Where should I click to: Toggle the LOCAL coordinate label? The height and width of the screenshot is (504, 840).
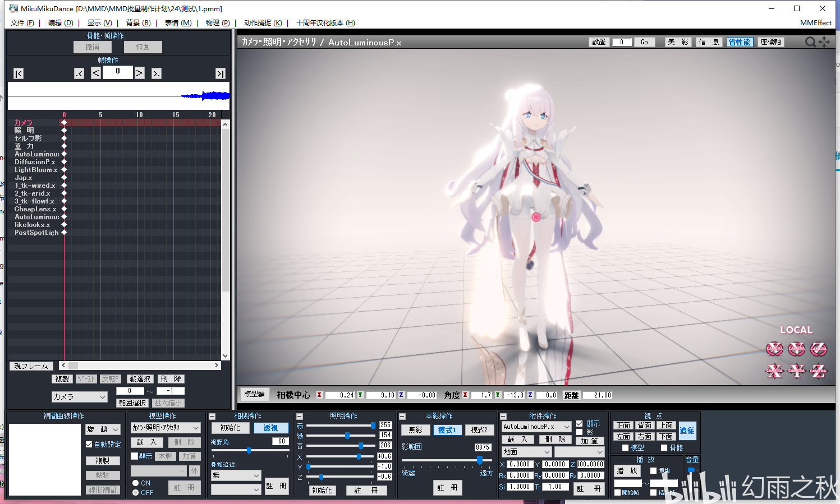[x=796, y=330]
